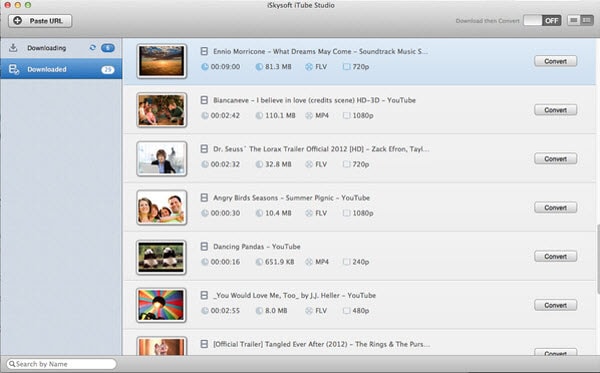Click the film icon beside Ennio Morricone title

click(x=204, y=51)
